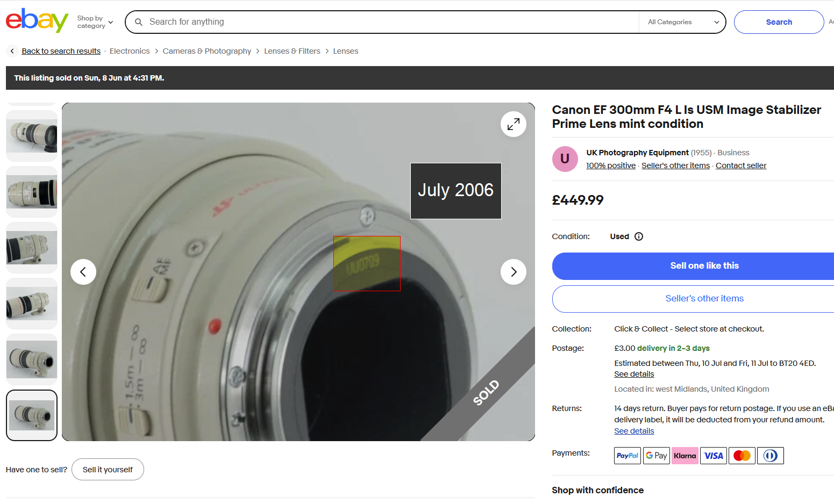The image size is (834, 504).
Task: Open the Lenses & Filters breadcrumb
Action: tap(292, 51)
